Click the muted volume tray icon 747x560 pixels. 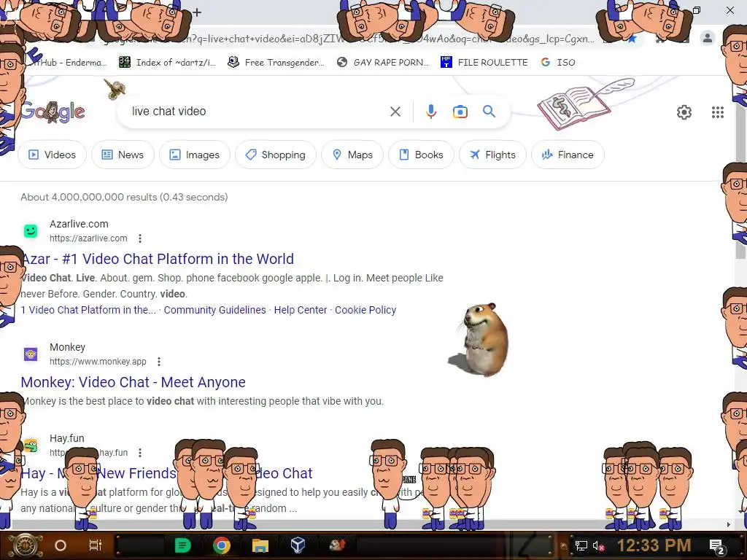point(598,545)
